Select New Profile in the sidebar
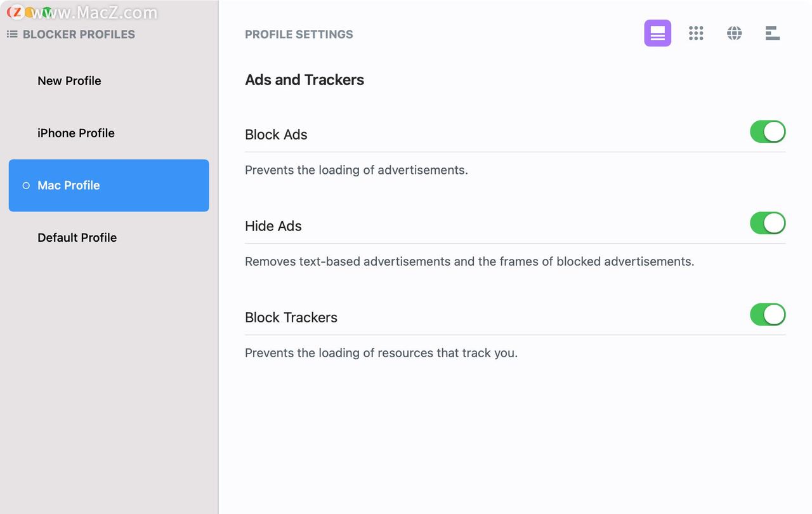 click(69, 81)
